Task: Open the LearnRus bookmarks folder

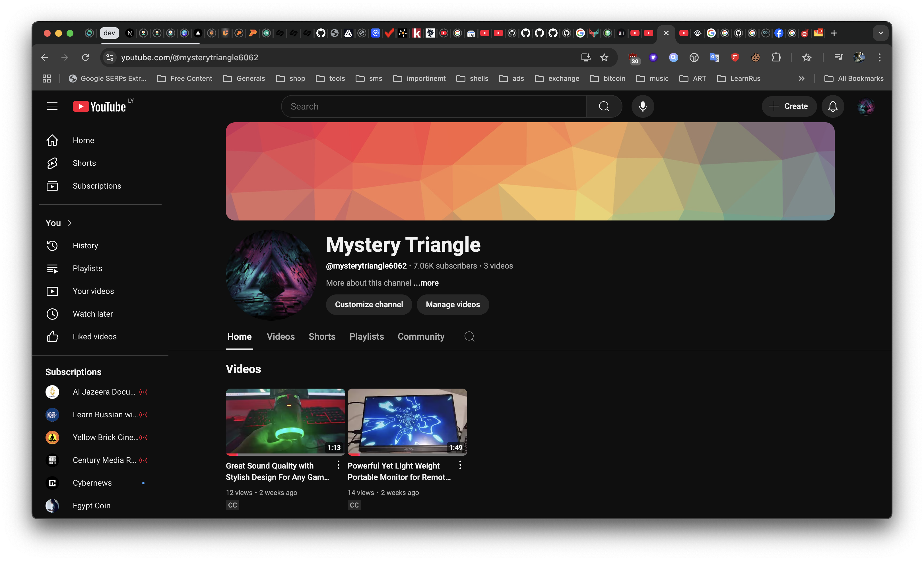Action: click(739, 79)
